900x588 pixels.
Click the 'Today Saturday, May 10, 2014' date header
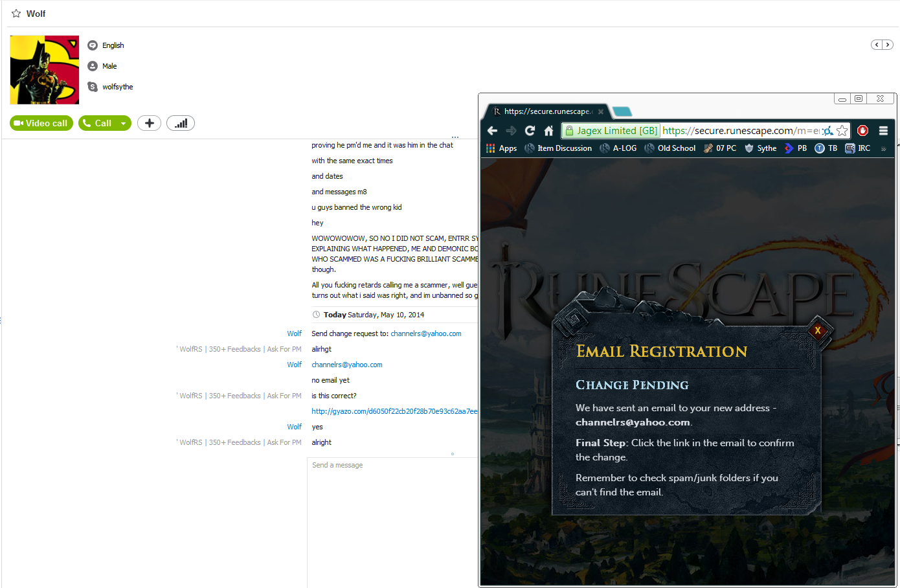pyautogui.click(x=374, y=315)
